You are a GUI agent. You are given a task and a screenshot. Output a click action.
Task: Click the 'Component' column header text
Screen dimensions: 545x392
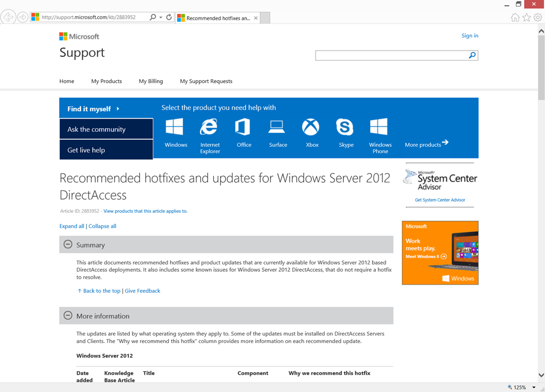pos(253,373)
